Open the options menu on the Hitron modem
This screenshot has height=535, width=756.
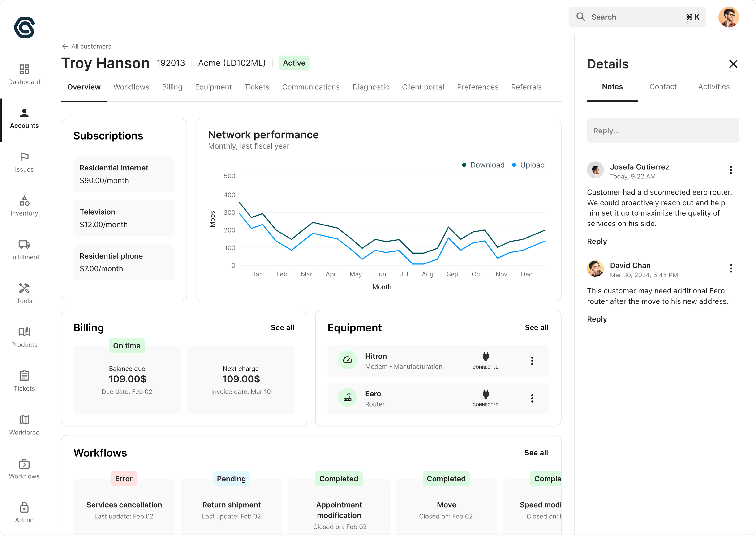click(532, 361)
